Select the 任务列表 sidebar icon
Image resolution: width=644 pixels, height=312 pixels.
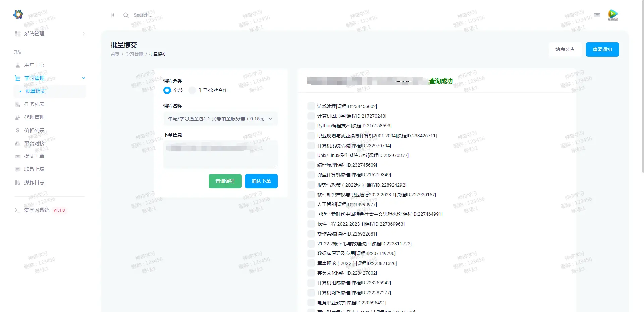(x=18, y=104)
